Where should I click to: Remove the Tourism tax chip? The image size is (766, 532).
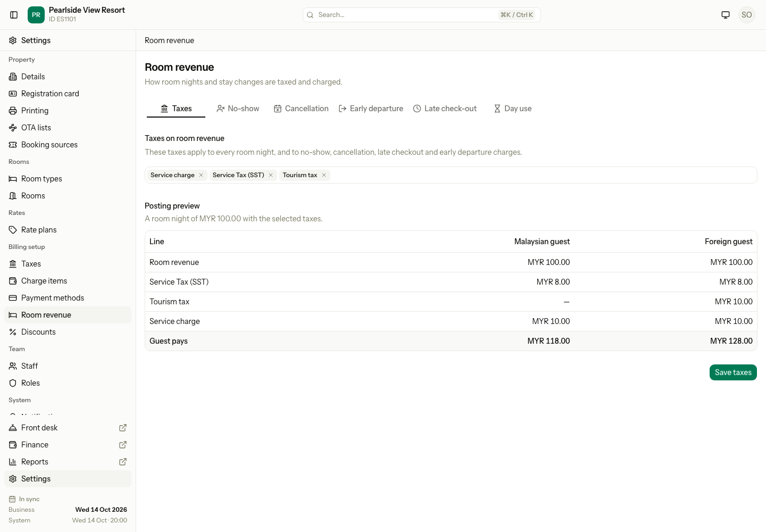pyautogui.click(x=324, y=175)
